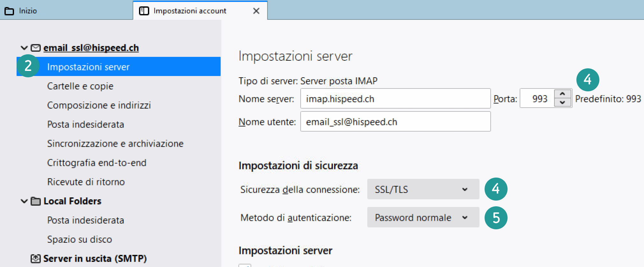Click the Tipo di server: Server posta IMAP text

coord(308,81)
